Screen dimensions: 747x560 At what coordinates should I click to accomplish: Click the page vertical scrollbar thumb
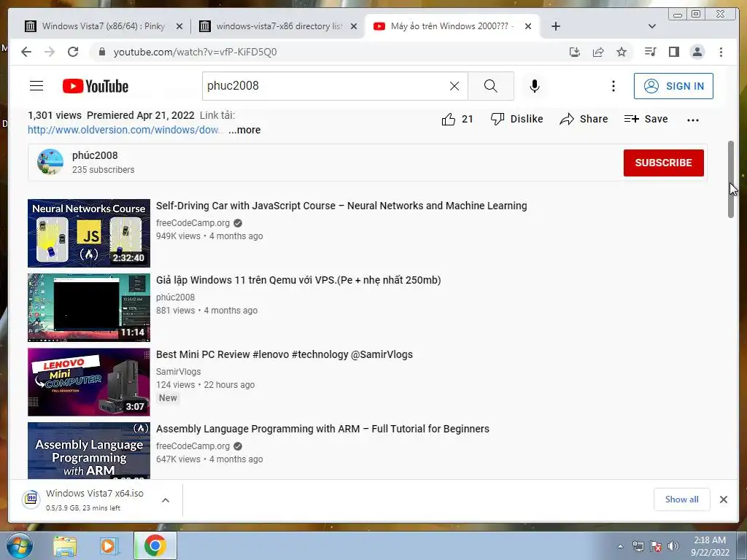click(731, 179)
